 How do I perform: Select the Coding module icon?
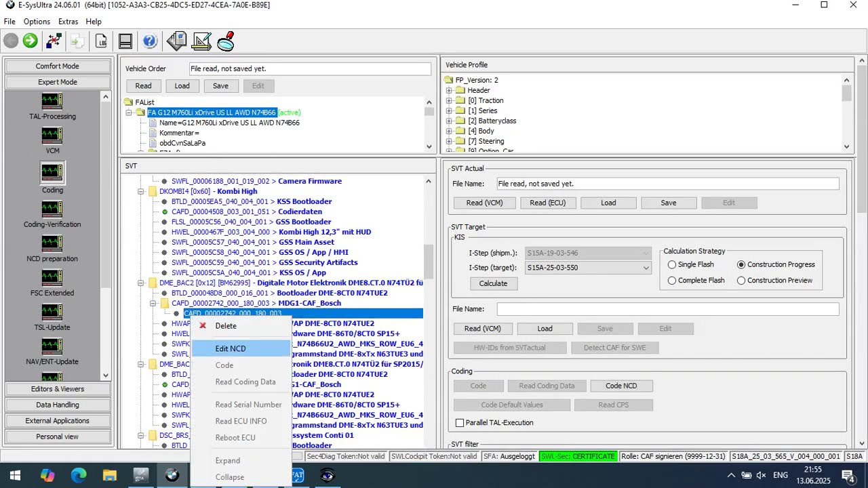52,172
